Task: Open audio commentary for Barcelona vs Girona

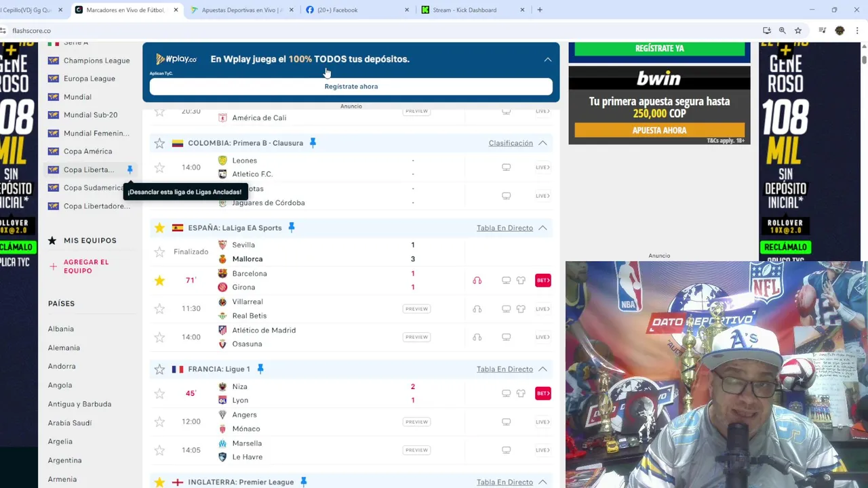Action: [477, 281]
